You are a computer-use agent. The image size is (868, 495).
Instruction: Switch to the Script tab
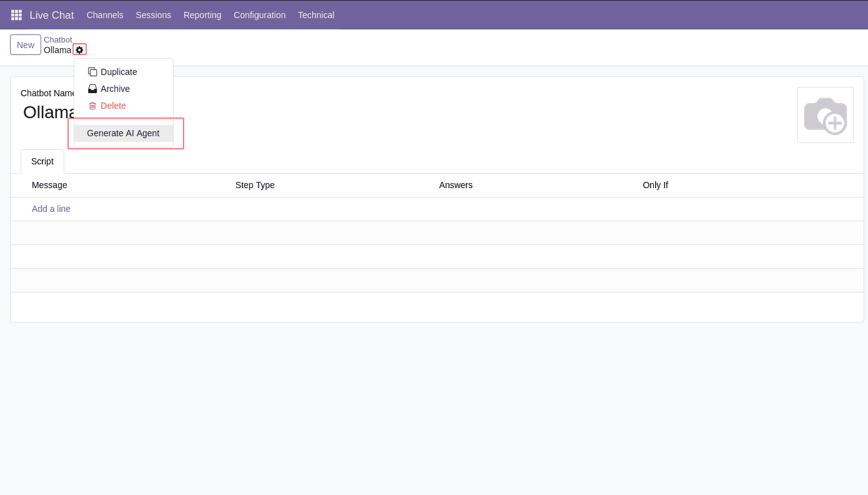tap(42, 161)
